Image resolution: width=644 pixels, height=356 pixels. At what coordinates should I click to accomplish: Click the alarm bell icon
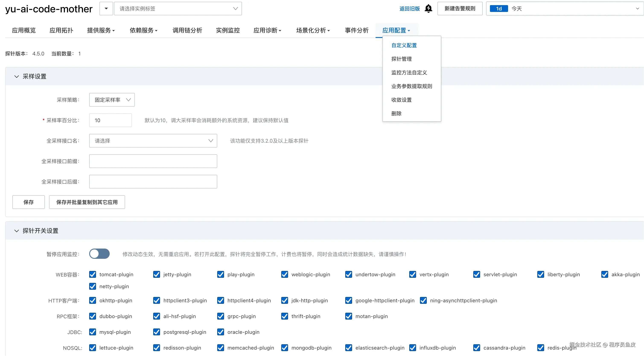428,9
